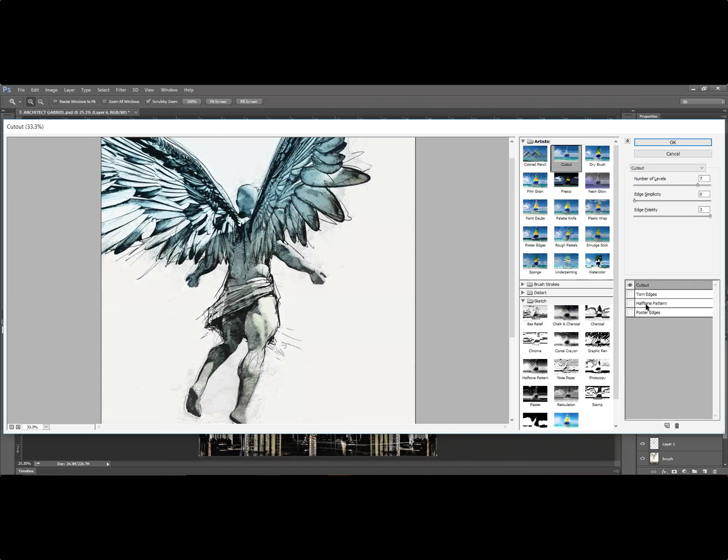Open the 3D workspace dropdown
This screenshot has height=560, width=728.
pyautogui.click(x=702, y=101)
